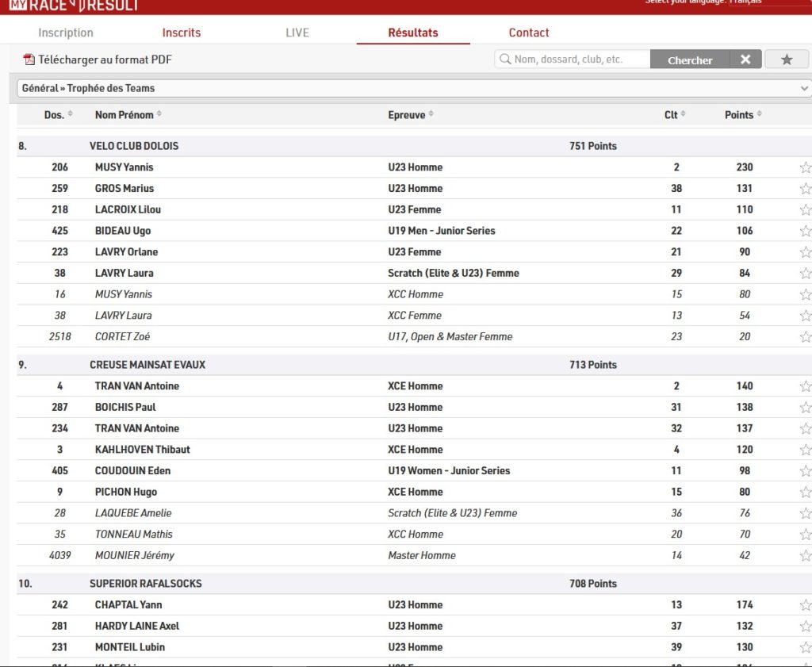Favorite MOUNIER Jérémy row
The image size is (812, 667).
pyautogui.click(x=806, y=556)
